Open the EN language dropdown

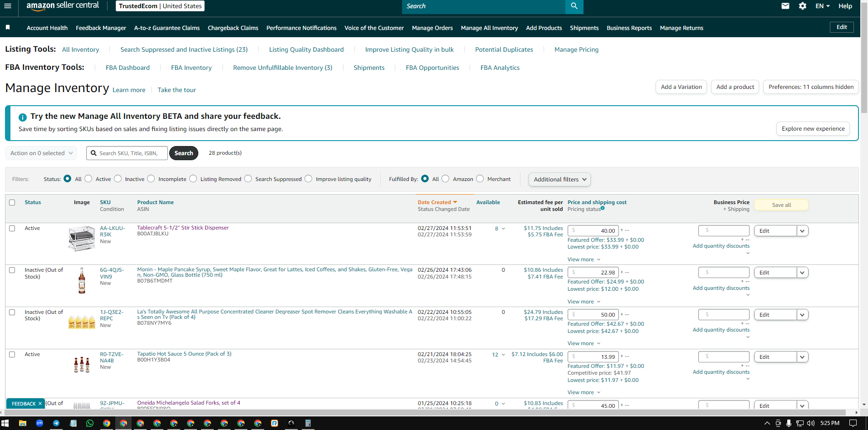[823, 6]
